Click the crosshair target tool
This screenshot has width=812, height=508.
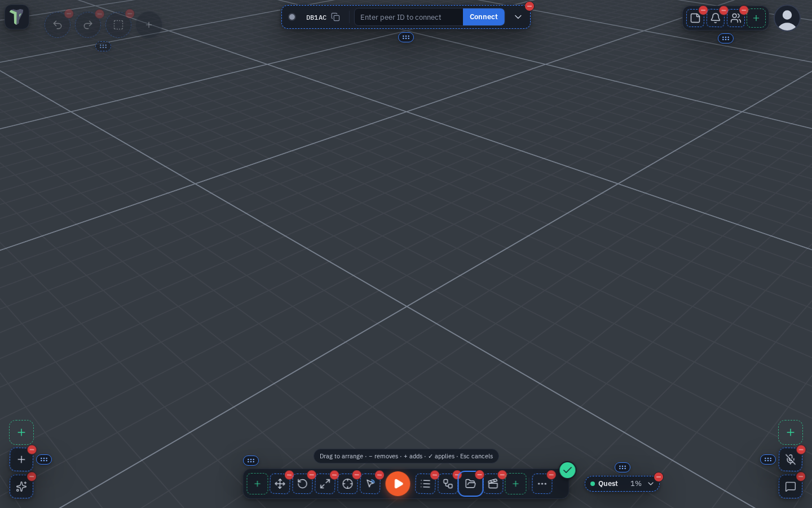pos(347,484)
